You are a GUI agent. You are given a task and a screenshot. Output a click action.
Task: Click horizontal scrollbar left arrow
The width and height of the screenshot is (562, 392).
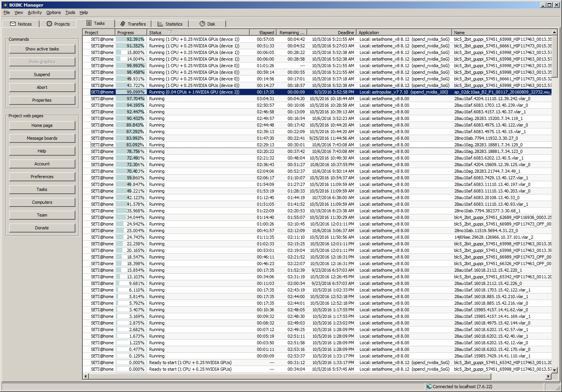point(85,376)
